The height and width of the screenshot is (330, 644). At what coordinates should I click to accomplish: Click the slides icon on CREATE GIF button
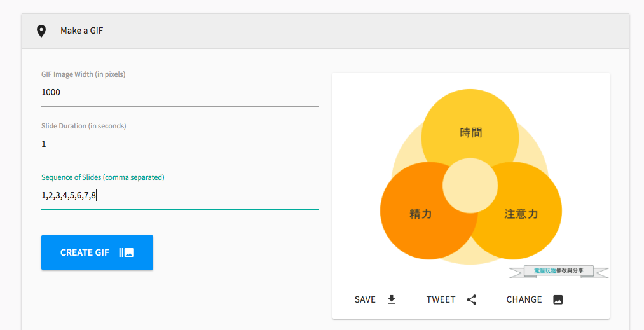coord(127,252)
